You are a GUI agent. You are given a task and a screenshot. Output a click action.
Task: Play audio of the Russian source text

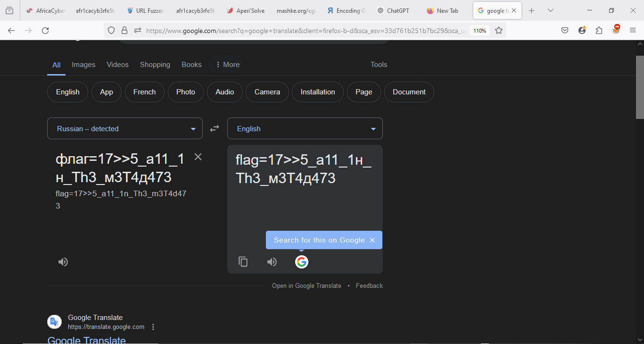tap(63, 262)
